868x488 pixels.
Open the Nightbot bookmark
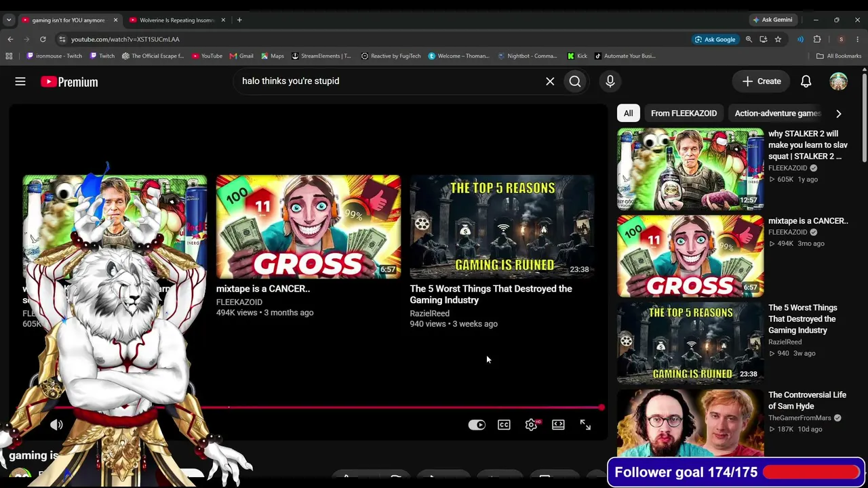tap(528, 56)
